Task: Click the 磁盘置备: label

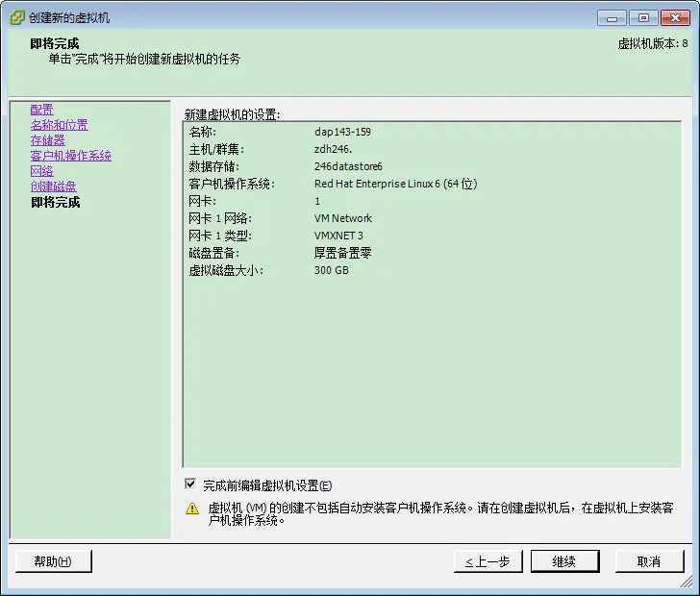Action: coord(213,253)
